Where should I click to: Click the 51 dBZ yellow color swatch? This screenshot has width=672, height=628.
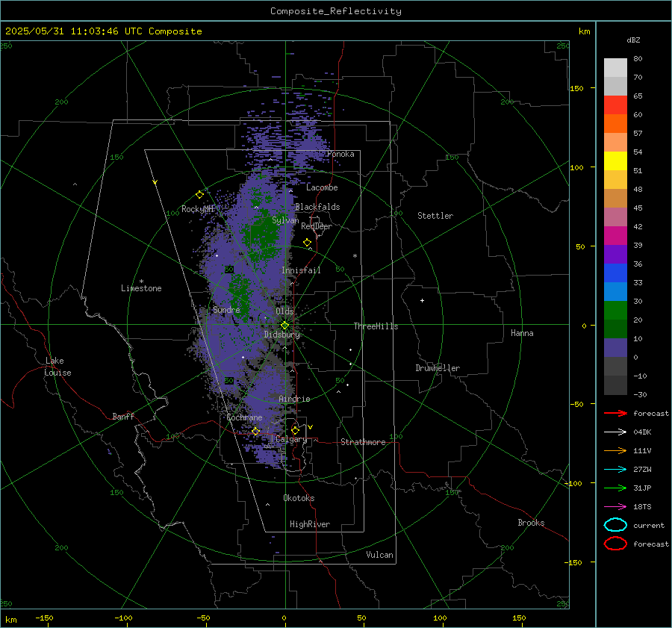point(615,161)
